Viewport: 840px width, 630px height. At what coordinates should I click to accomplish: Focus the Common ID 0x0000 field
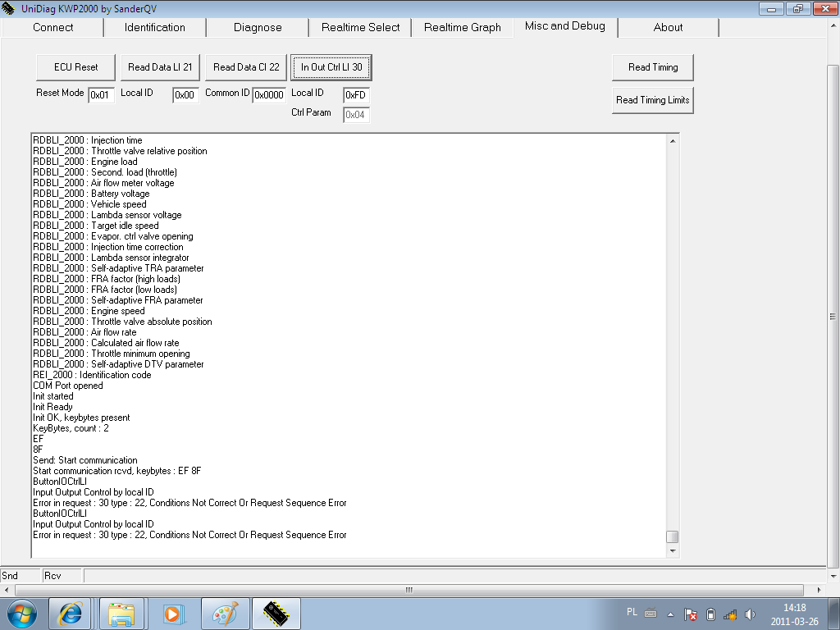coord(269,95)
